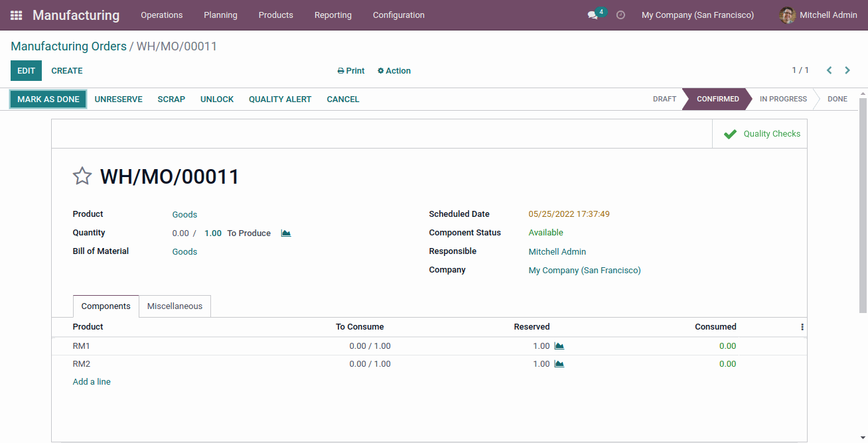The width and height of the screenshot is (868, 443).
Task: Open the Planning menu
Action: click(220, 15)
